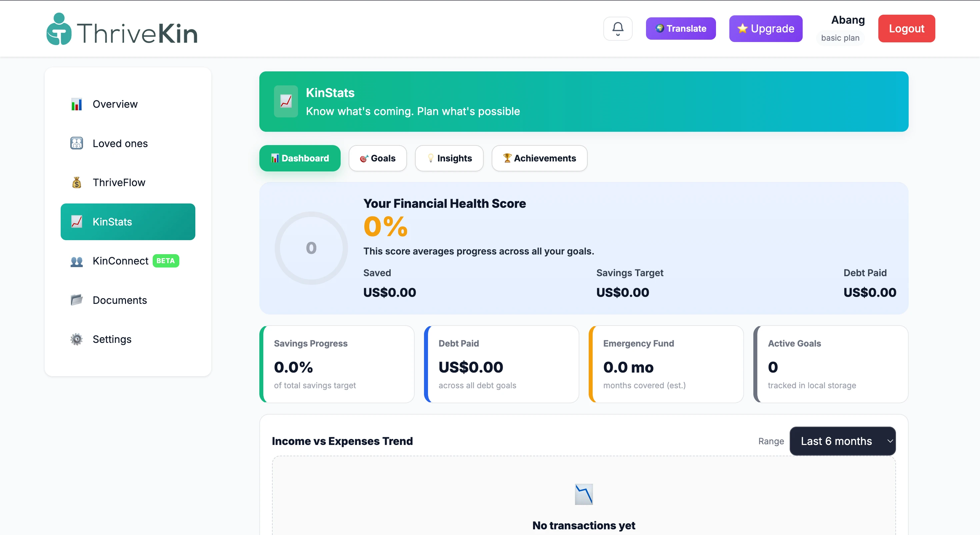Click the Translate button
The width and height of the screenshot is (980, 535).
680,29
